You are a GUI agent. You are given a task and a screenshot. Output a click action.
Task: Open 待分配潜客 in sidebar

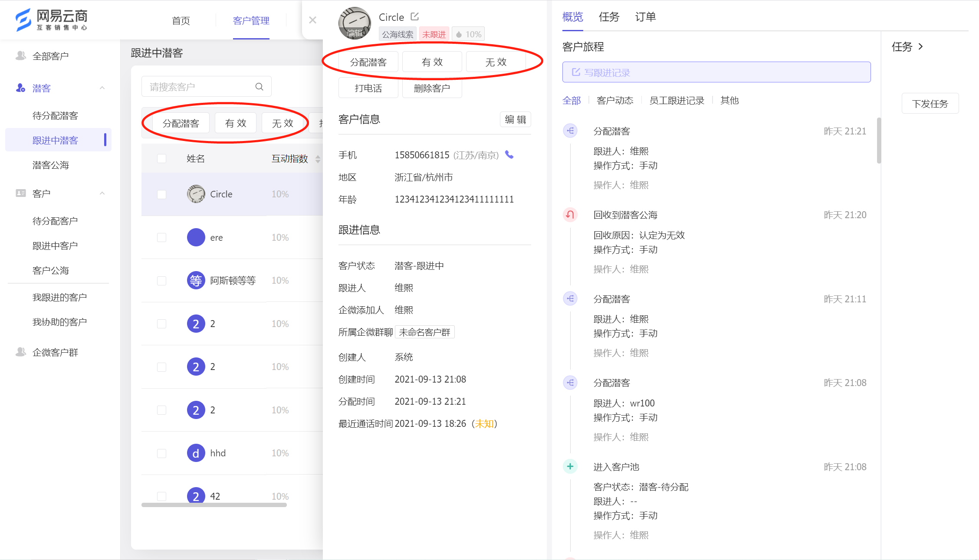pyautogui.click(x=55, y=115)
